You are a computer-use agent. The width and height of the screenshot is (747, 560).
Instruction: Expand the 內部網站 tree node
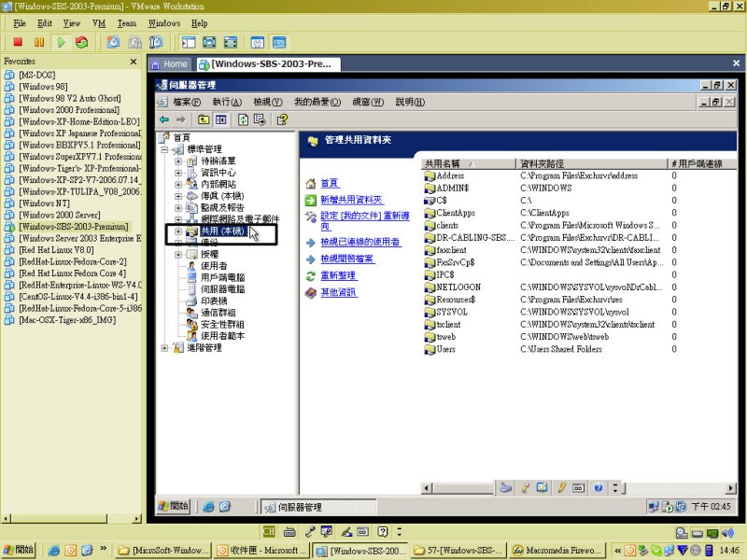(178, 184)
